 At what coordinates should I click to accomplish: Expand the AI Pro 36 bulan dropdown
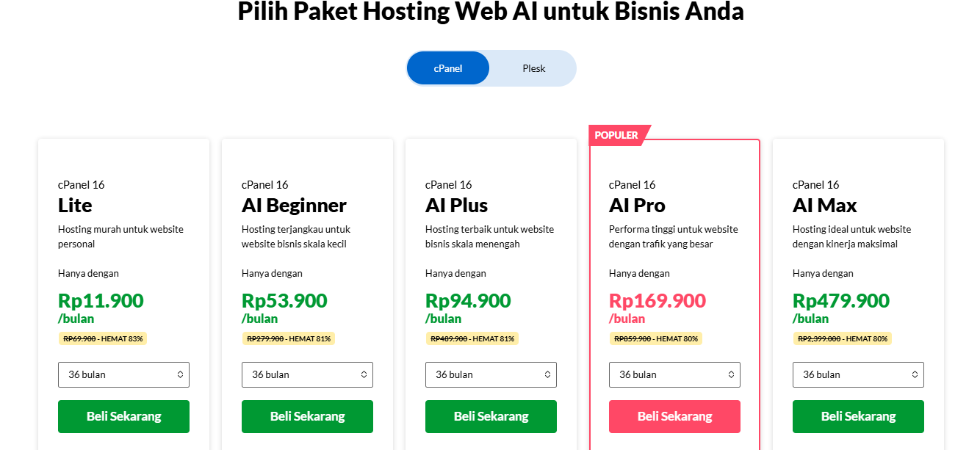click(x=674, y=374)
